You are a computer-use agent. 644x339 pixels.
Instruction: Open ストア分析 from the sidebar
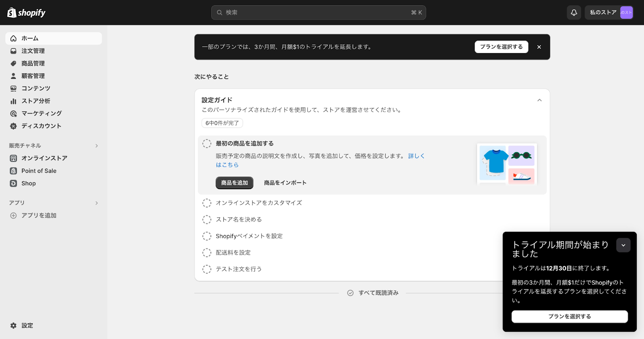pos(54,101)
